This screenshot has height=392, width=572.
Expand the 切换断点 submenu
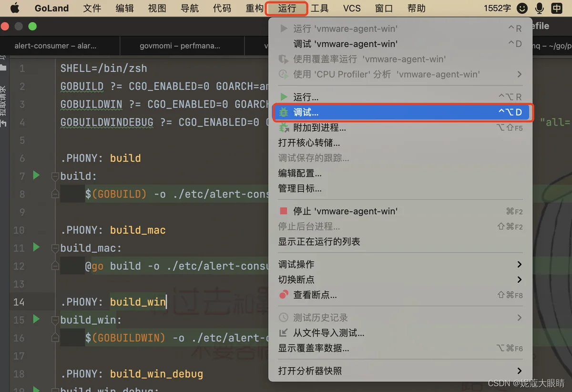tap(519, 279)
